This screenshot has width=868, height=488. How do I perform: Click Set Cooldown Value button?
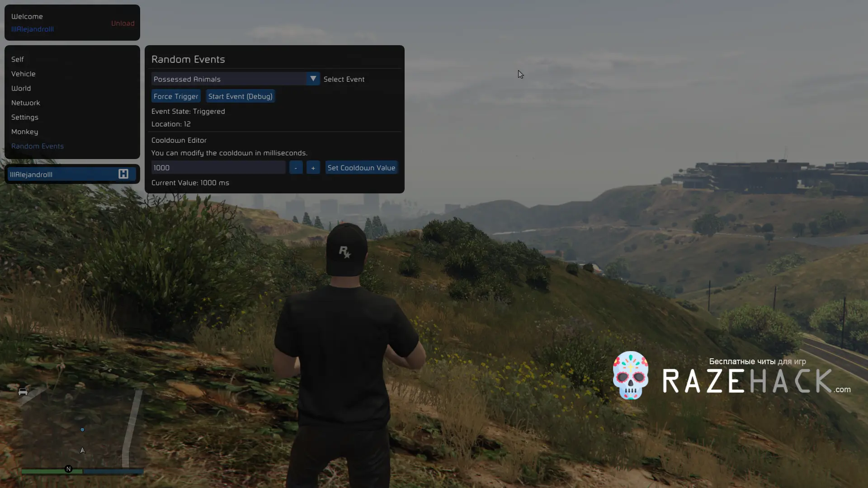[x=361, y=168]
